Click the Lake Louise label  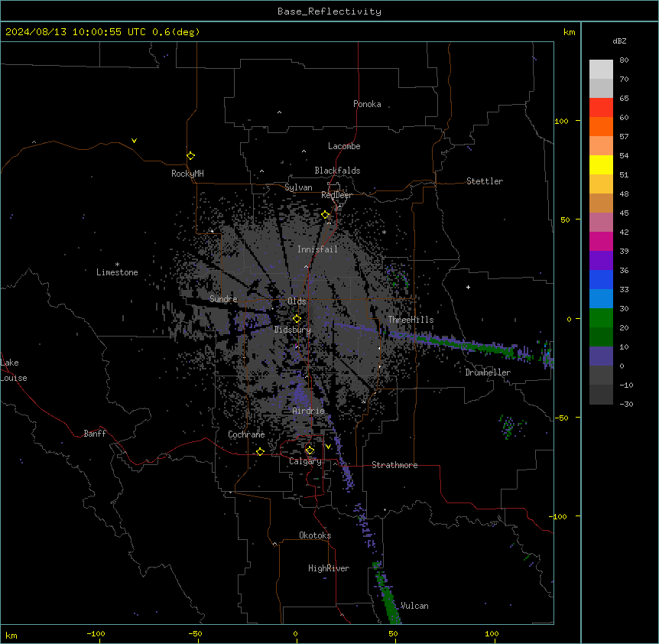(14, 370)
